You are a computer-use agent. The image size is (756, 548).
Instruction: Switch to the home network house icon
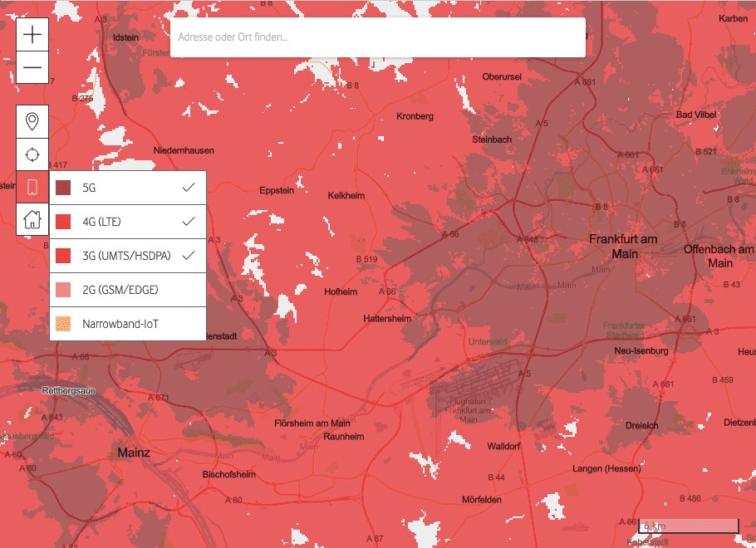[x=32, y=219]
